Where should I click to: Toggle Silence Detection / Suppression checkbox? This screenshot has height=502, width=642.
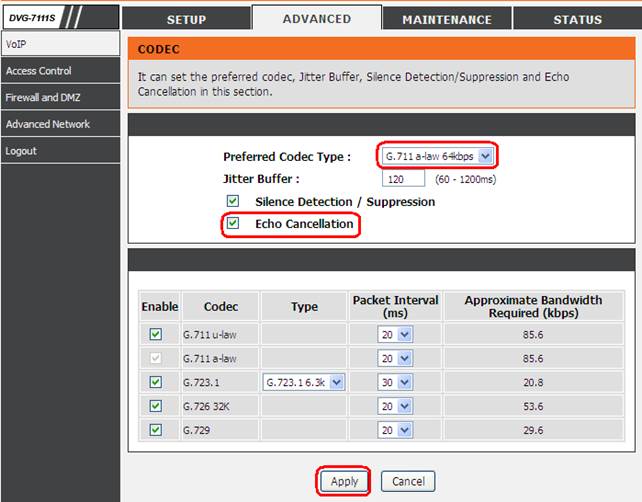tap(233, 202)
